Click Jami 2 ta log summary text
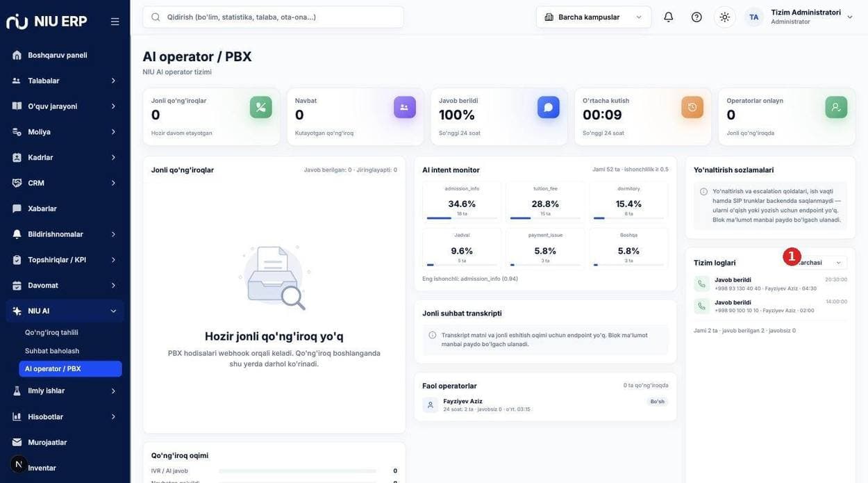 (x=744, y=331)
